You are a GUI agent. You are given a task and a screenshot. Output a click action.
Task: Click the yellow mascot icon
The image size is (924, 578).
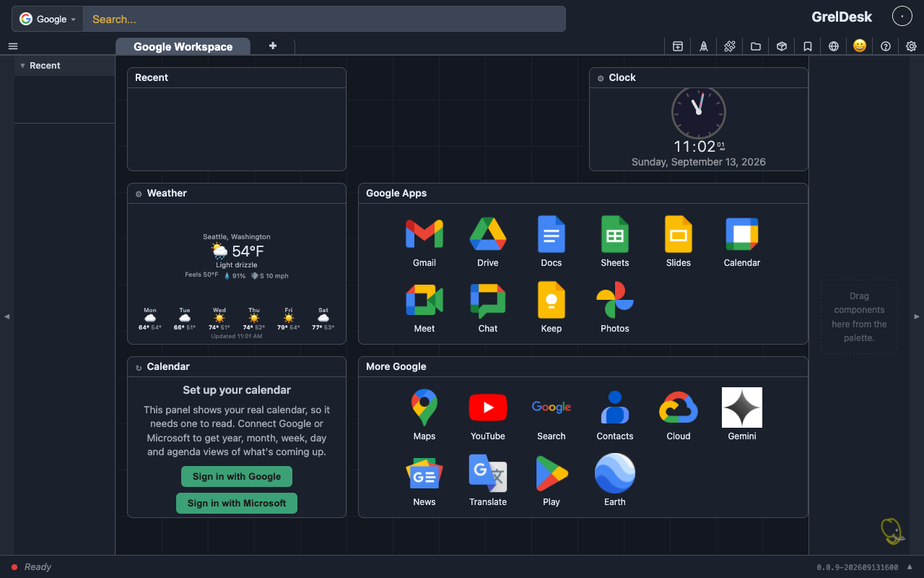tap(892, 531)
